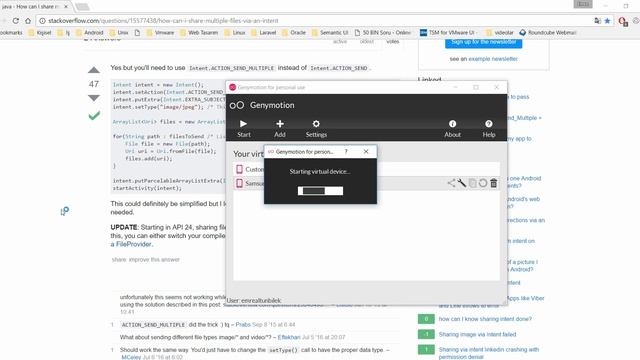Sort answers by the oldest tab
The width and height of the screenshot is (640, 360).
tap(367, 41)
